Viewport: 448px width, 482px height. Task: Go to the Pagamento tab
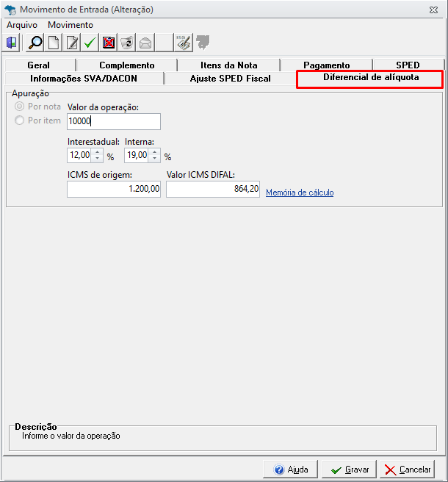(x=326, y=65)
